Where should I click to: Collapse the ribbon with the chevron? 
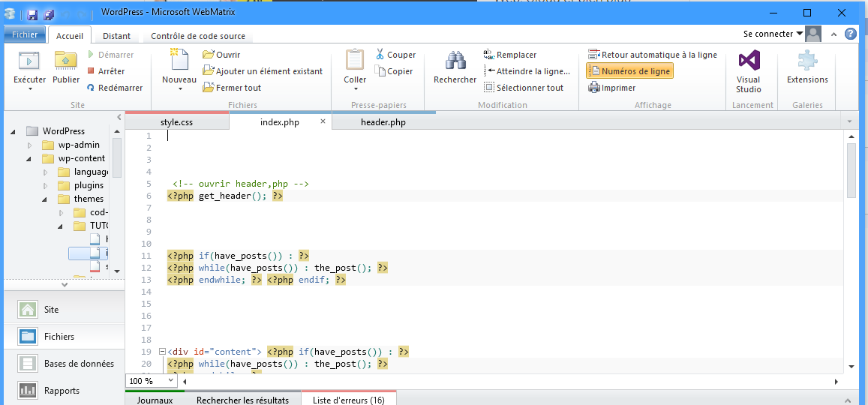(x=835, y=34)
